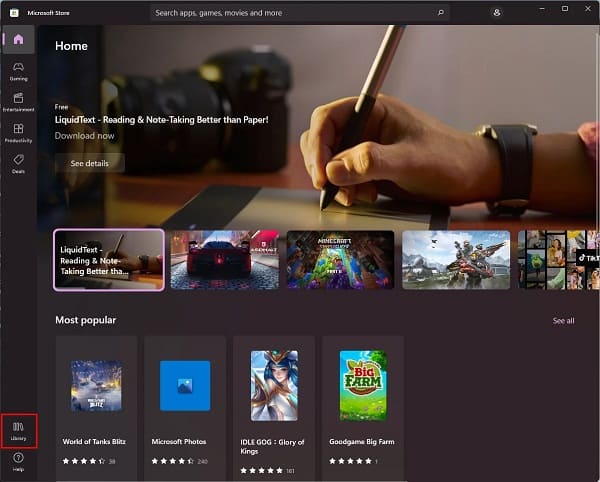Viewport: 600px width, 482px height.
Task: Select the Halo soldiers carousel thumbnail
Action: [x=456, y=260]
